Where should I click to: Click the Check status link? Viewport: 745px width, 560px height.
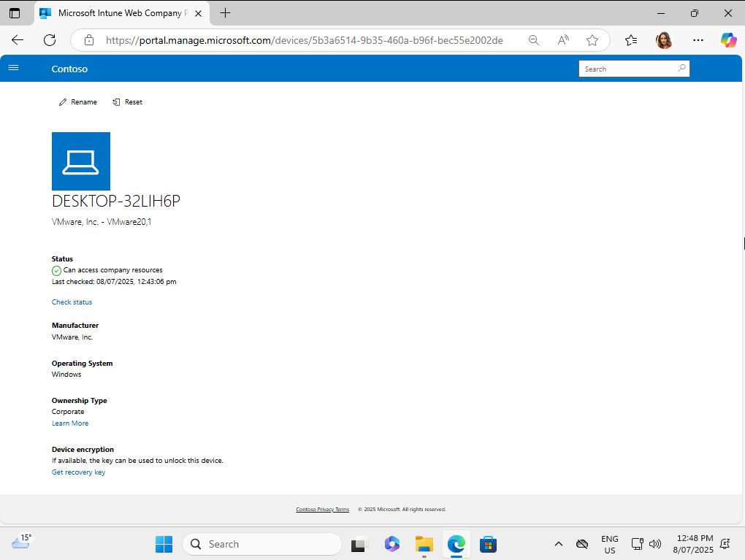click(72, 302)
